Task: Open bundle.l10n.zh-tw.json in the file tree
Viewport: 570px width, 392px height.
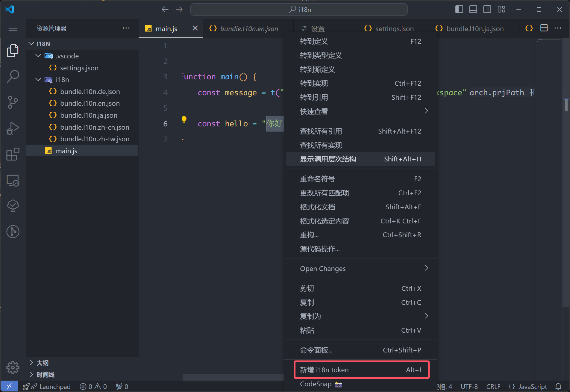Action: [x=95, y=139]
